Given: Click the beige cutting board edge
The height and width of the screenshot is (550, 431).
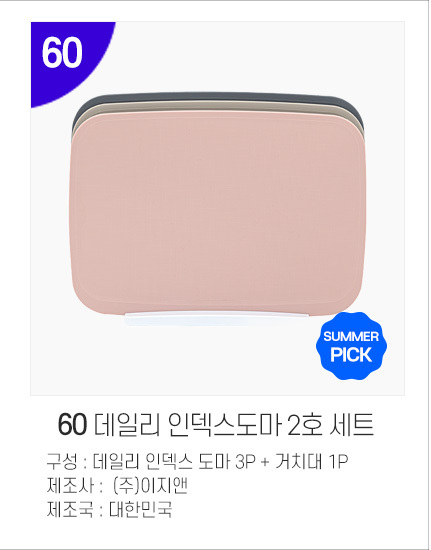Looking at the screenshot, I should pyautogui.click(x=217, y=107).
